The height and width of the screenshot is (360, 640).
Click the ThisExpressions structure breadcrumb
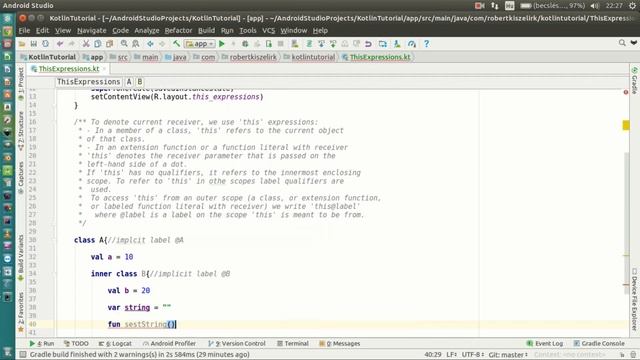point(89,82)
